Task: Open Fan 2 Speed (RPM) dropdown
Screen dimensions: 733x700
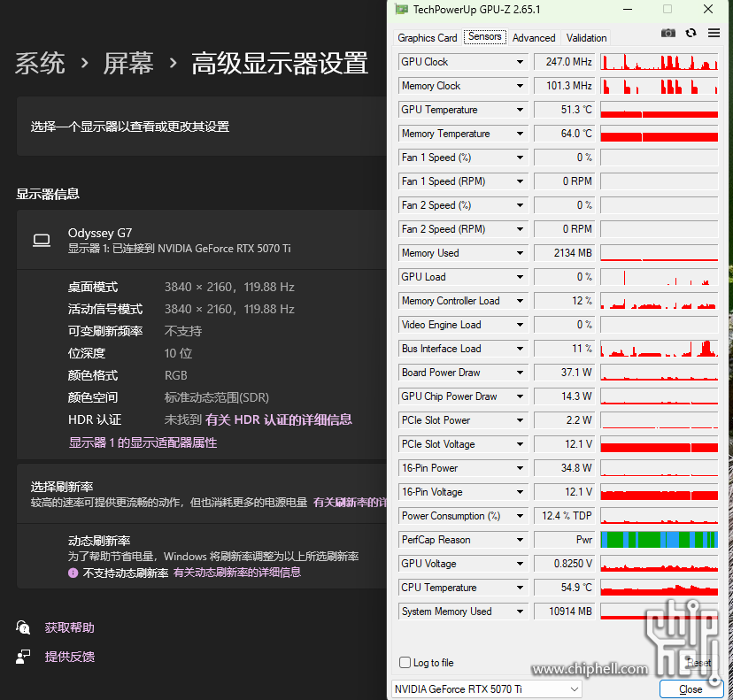Action: [x=520, y=229]
